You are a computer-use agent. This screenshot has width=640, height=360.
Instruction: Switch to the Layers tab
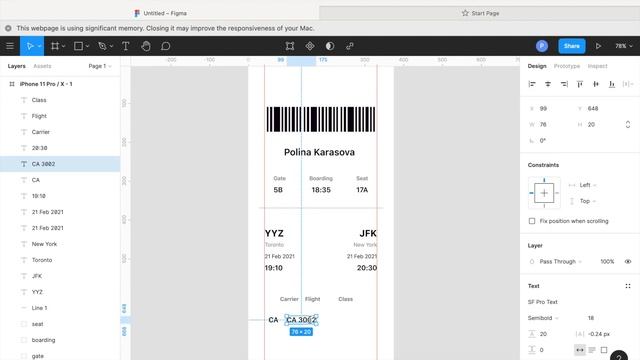click(x=16, y=66)
